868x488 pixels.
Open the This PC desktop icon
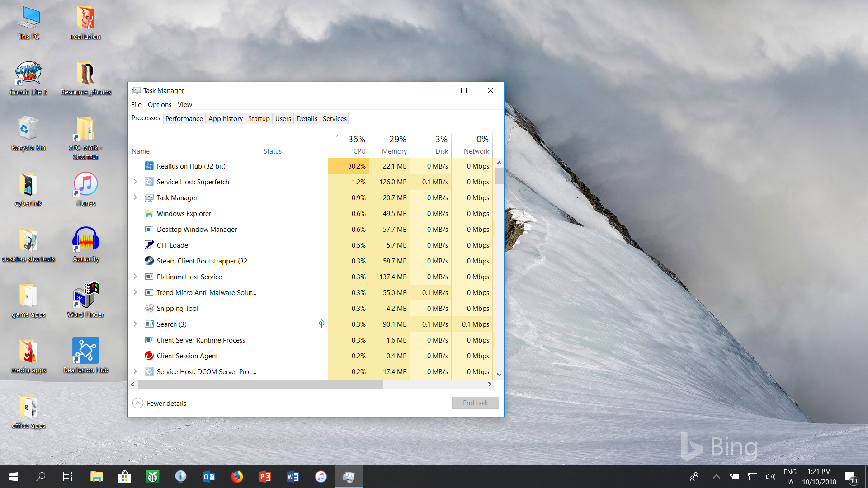click(28, 23)
